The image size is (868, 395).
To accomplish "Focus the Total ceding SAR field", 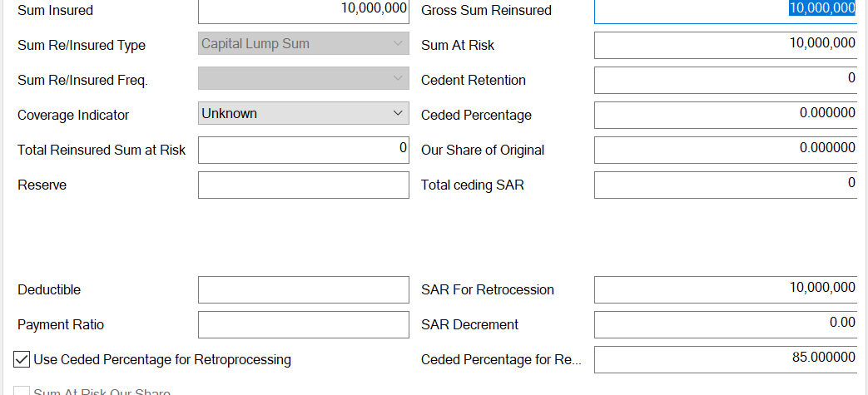I will pos(725,185).
